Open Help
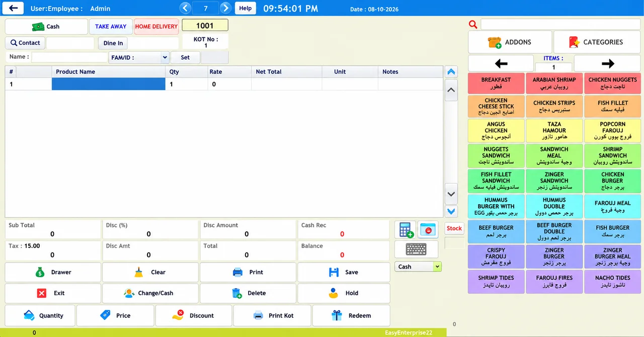The height and width of the screenshot is (337, 644). pyautogui.click(x=245, y=8)
